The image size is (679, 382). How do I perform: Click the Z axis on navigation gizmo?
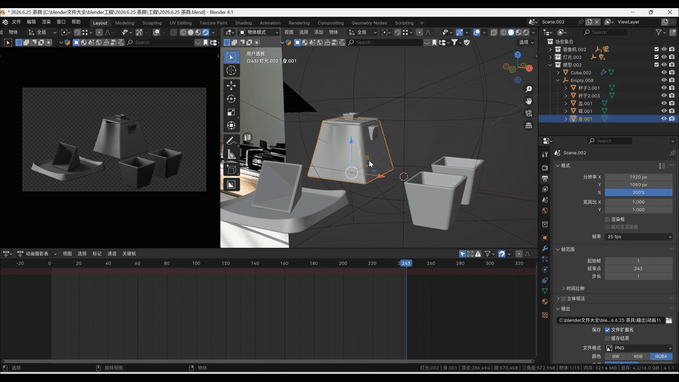pos(517,55)
